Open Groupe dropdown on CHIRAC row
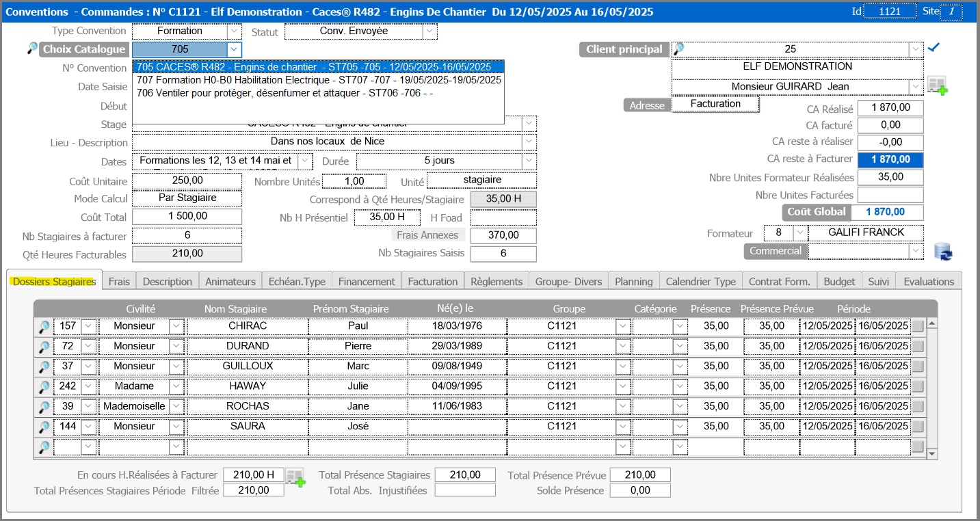This screenshot has width=980, height=521. [623, 326]
